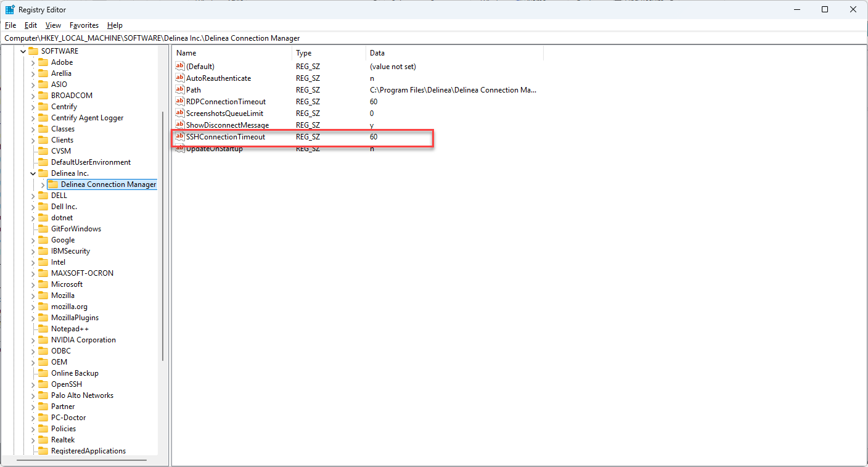This screenshot has width=868, height=467.
Task: Click the NVIDIA Corporation folder icon
Action: click(x=43, y=340)
